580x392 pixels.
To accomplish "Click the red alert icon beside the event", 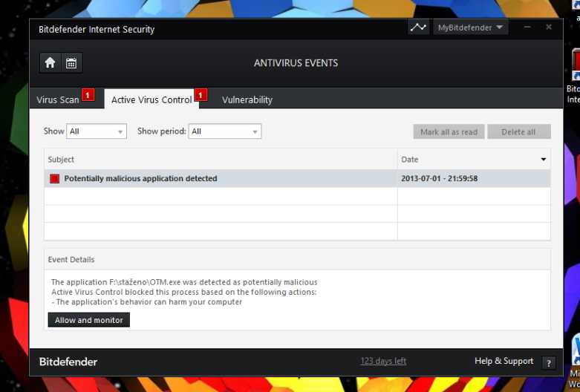I will point(54,179).
